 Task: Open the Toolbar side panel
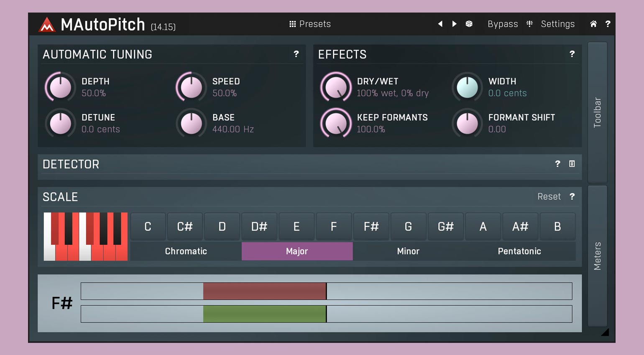597,112
